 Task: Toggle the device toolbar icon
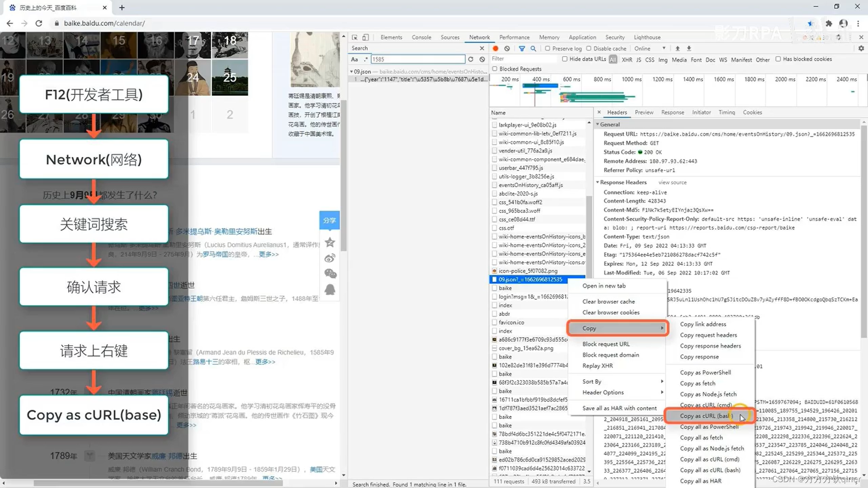tap(366, 38)
